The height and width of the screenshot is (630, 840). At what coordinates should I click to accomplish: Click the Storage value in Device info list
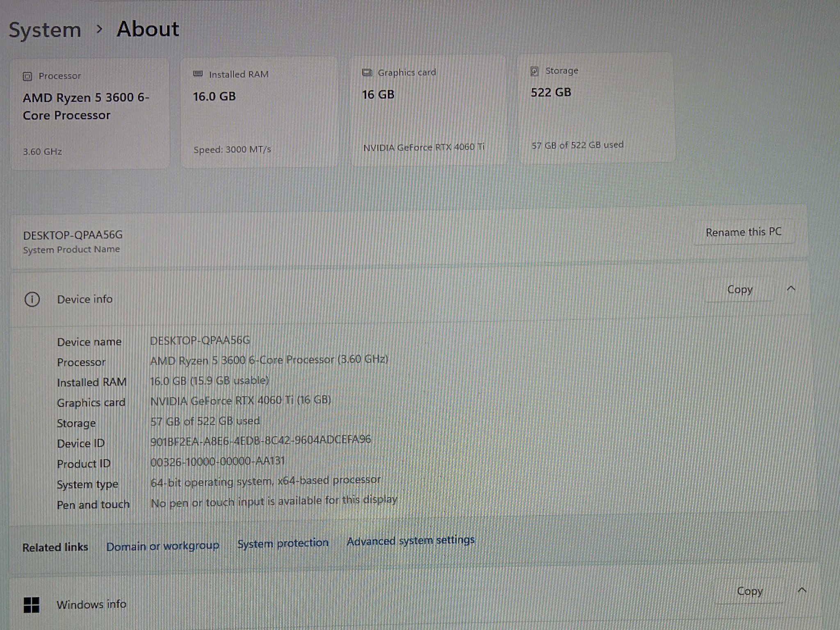coord(205,421)
